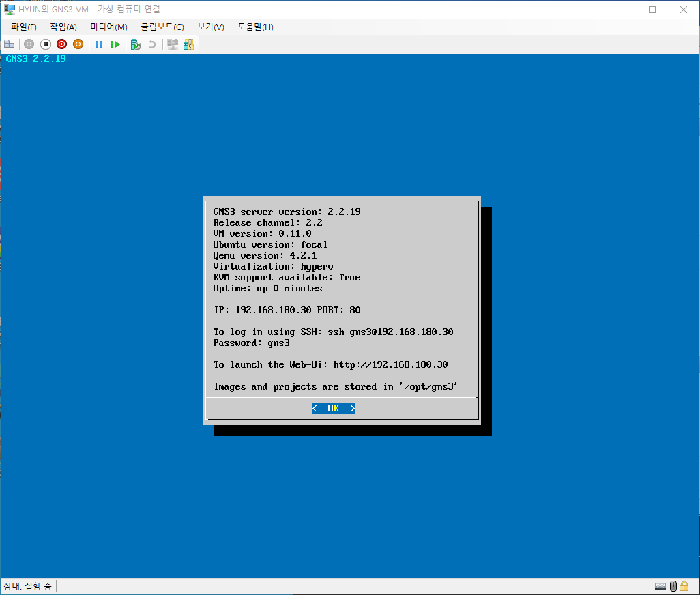The height and width of the screenshot is (595, 700).
Task: Click the keyboard status icon in the status bar
Action: click(660, 586)
